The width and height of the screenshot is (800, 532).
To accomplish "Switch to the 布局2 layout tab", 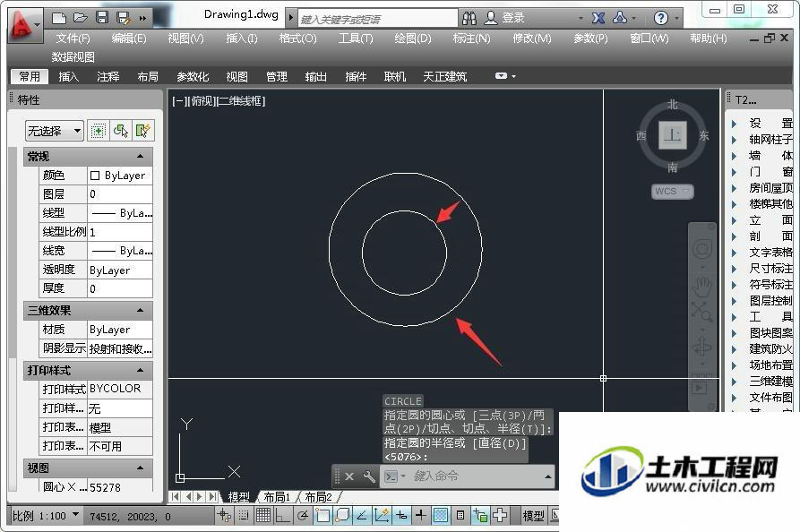I will point(318,497).
